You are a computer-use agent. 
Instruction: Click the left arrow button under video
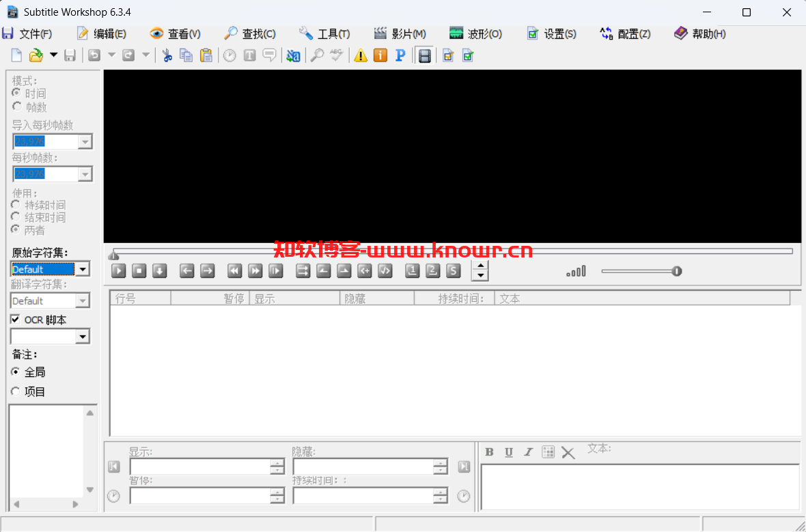point(186,270)
